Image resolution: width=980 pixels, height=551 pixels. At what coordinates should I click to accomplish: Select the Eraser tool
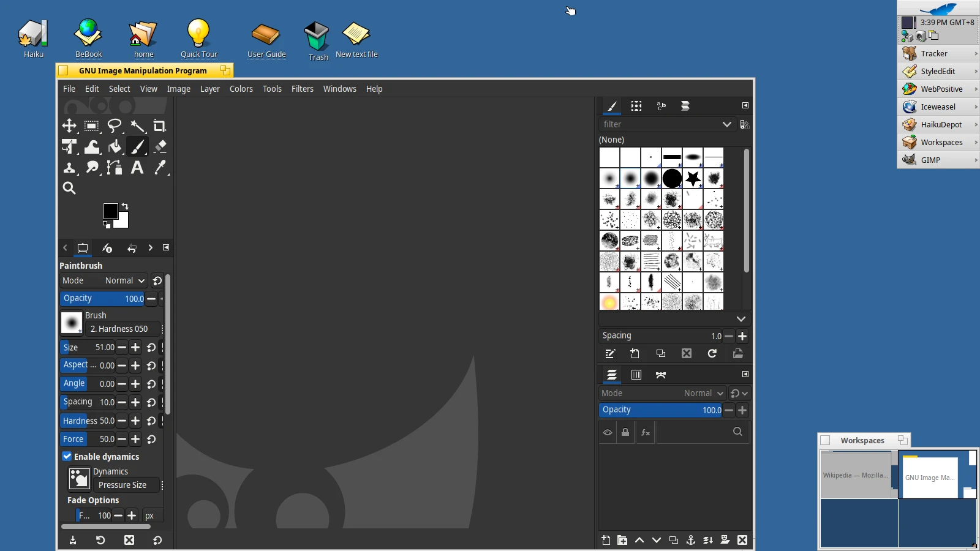click(x=160, y=147)
